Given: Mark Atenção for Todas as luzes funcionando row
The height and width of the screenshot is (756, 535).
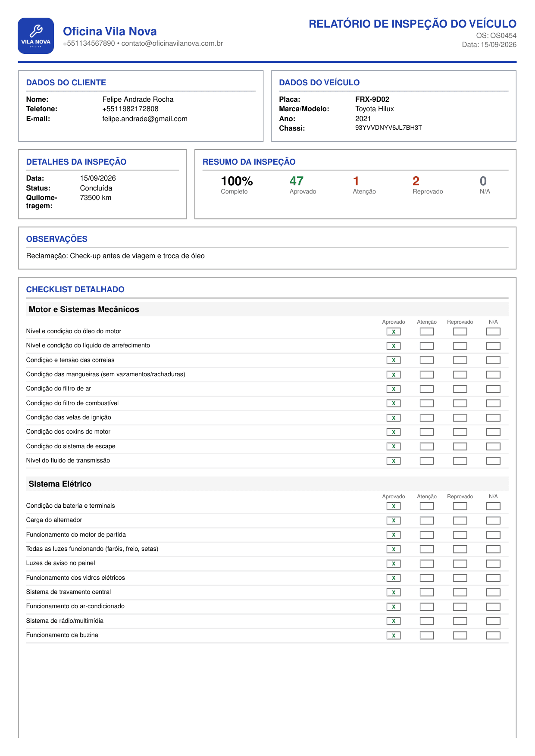Looking at the screenshot, I should pyautogui.click(x=427, y=549).
